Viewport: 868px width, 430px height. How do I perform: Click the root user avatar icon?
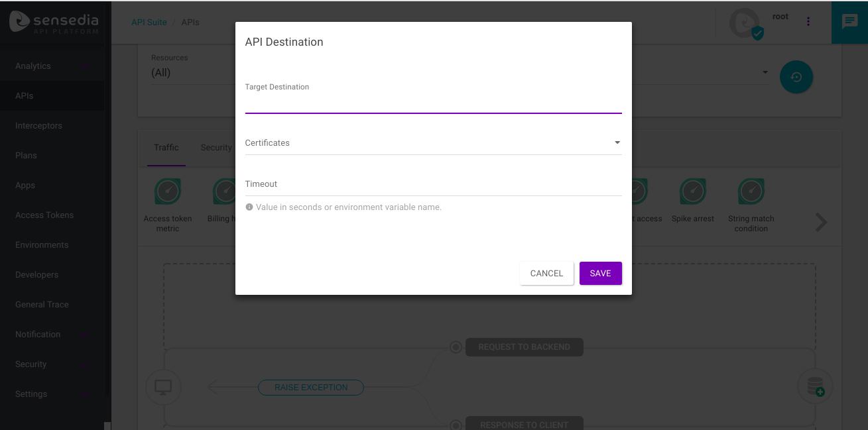tap(745, 23)
